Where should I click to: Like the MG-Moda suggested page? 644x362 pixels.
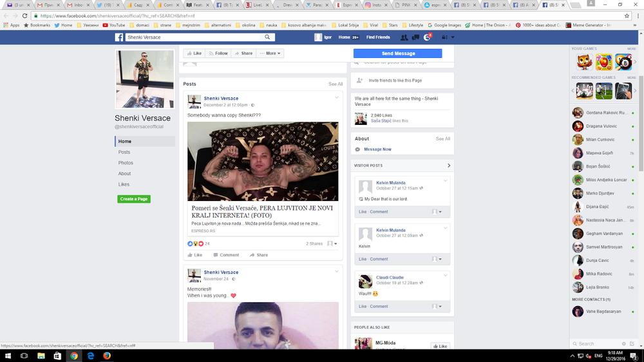point(439,346)
